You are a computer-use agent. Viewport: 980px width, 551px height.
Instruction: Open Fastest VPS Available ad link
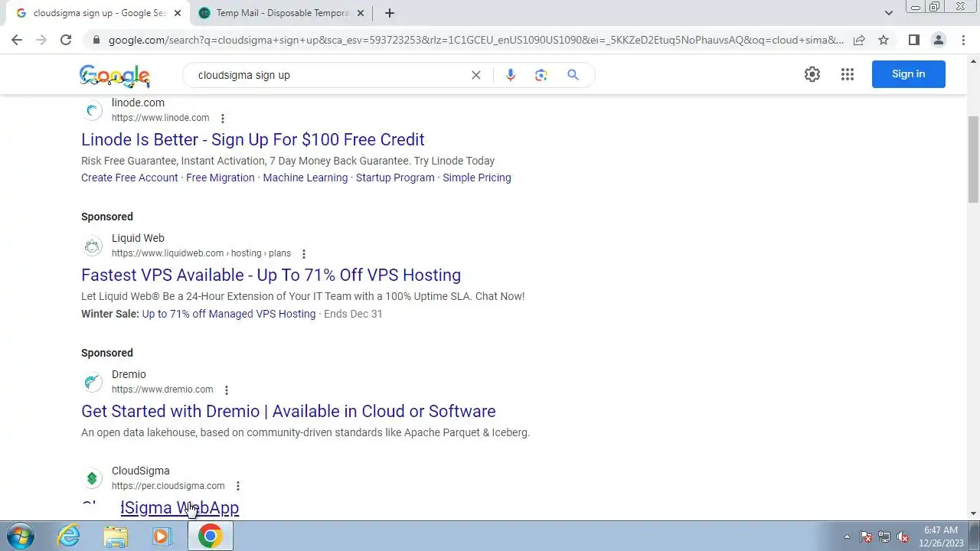click(x=271, y=275)
